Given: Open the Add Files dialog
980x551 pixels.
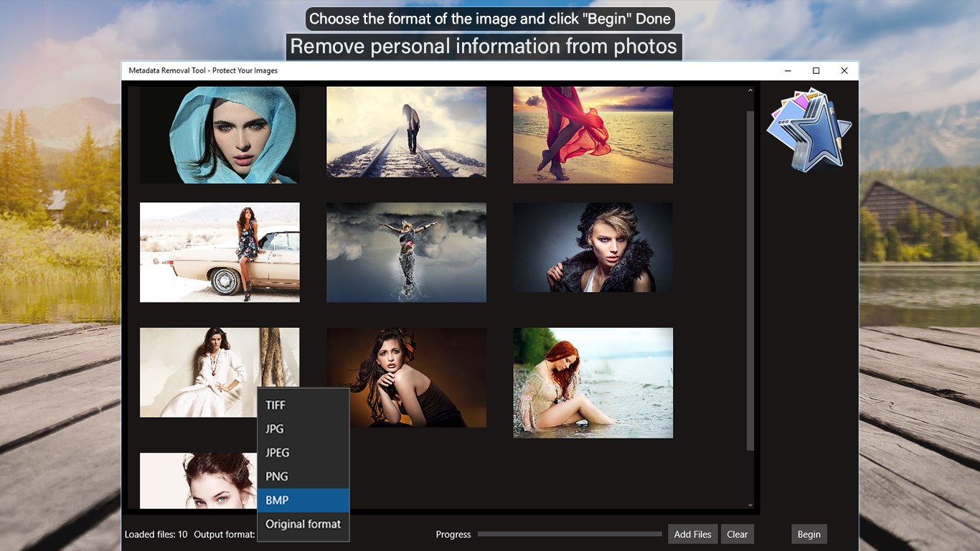Looking at the screenshot, I should click(x=693, y=534).
